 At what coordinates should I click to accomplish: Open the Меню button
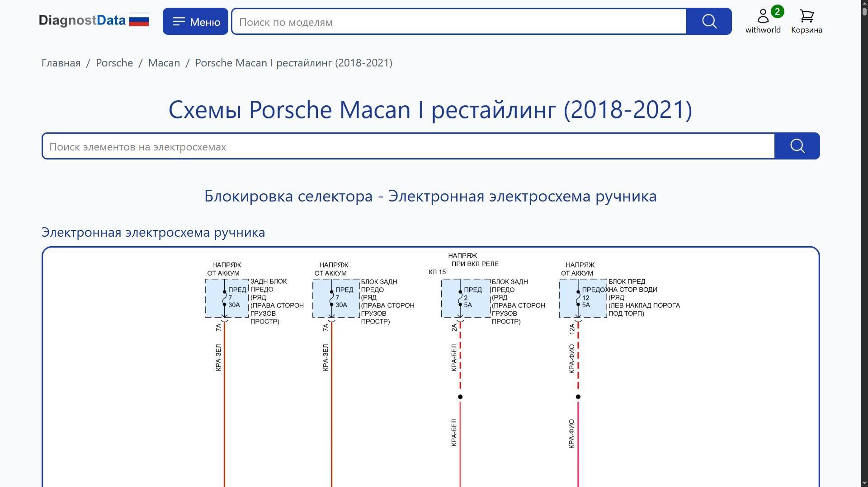coord(195,21)
